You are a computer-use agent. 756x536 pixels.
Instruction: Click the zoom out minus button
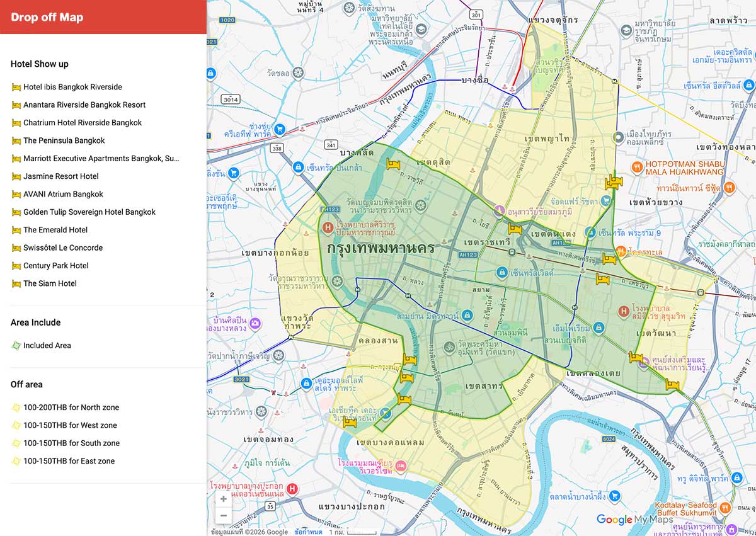point(223,515)
